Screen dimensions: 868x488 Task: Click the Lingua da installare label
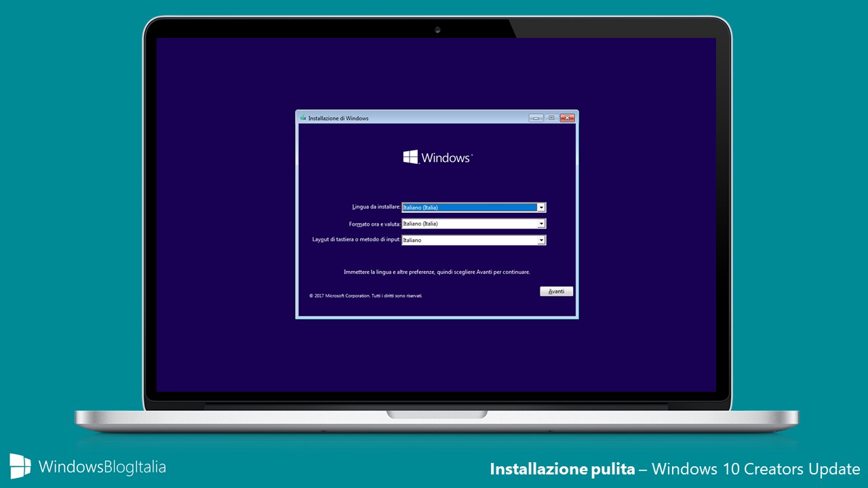click(x=376, y=207)
